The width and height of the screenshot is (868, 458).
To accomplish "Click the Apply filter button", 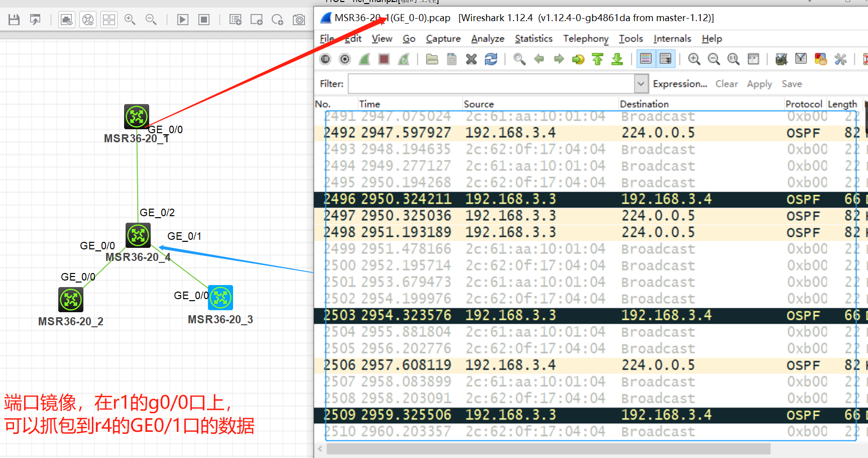I will click(759, 84).
